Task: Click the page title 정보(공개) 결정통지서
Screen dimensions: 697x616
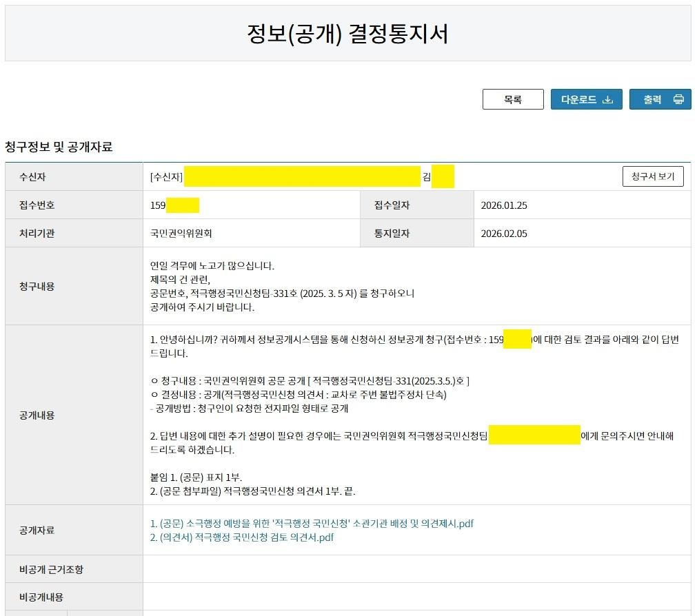Action: [x=348, y=32]
